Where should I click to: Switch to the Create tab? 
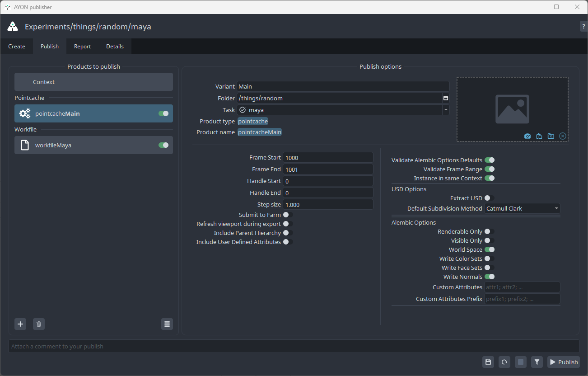click(x=17, y=47)
